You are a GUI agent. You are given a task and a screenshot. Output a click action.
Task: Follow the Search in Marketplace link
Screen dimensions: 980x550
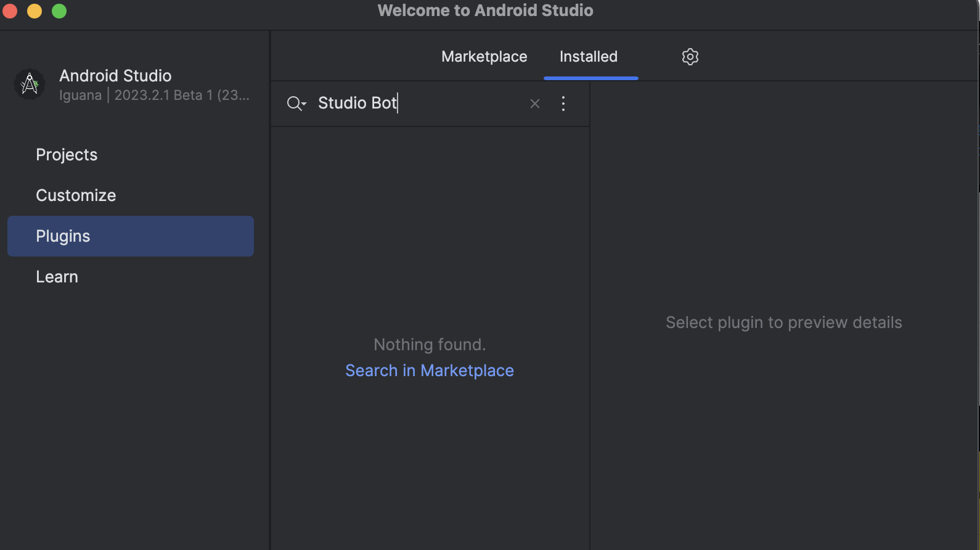(429, 371)
